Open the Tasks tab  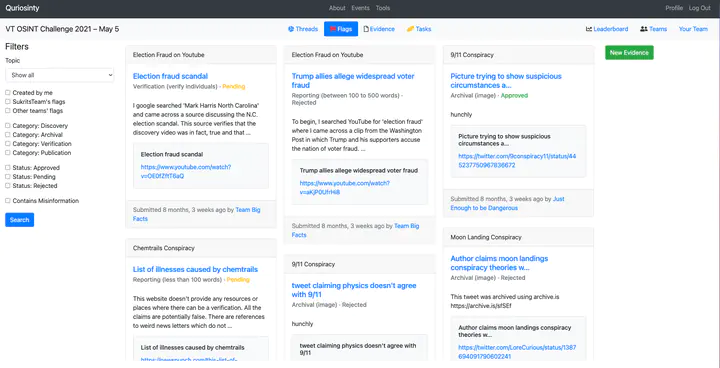coord(419,29)
